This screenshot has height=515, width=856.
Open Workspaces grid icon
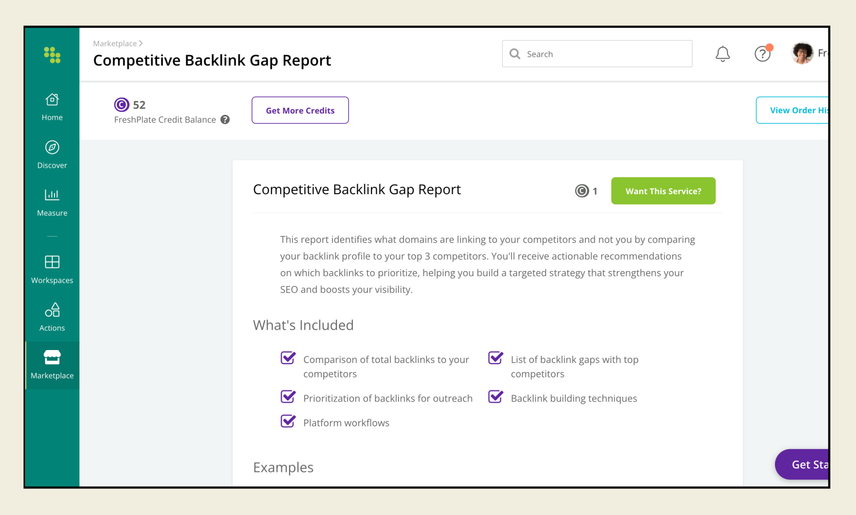[52, 262]
